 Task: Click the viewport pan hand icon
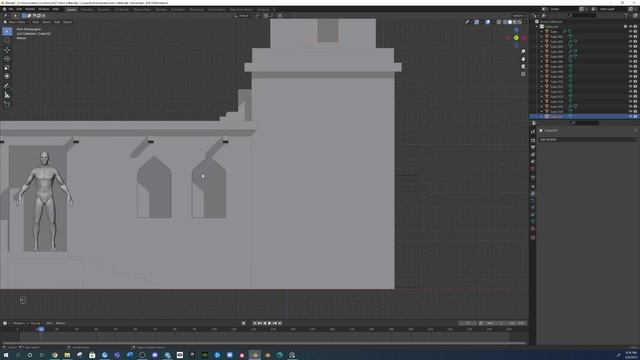(523, 59)
